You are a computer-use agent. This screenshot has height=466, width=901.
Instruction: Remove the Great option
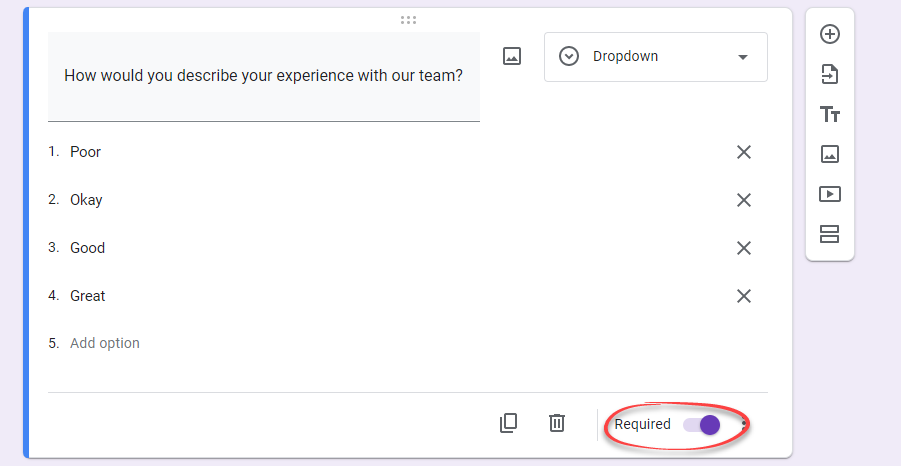pos(744,296)
